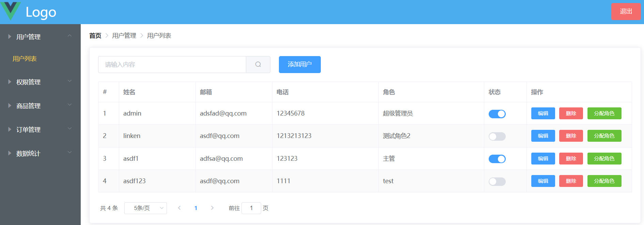The image size is (644, 225).
Task: Click the red 退出 logout button
Action: click(626, 12)
